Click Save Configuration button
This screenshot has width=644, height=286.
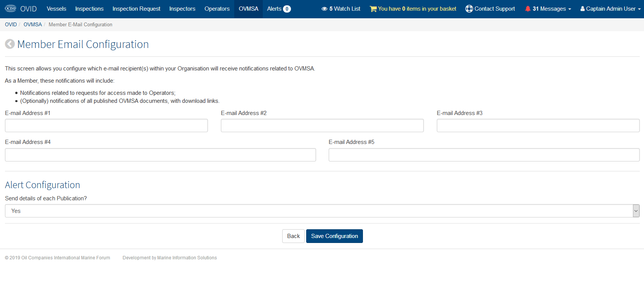pos(334,236)
